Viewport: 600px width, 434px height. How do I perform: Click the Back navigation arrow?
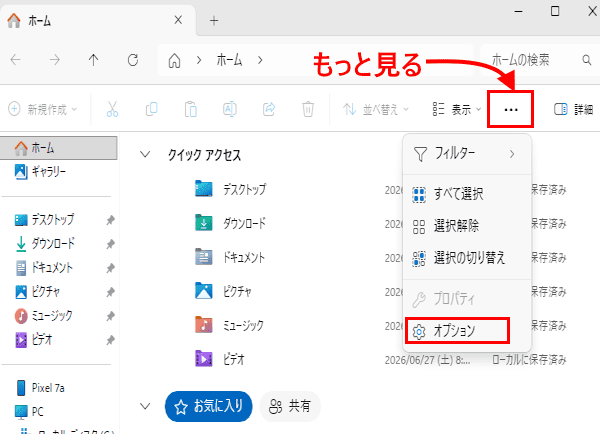point(16,60)
